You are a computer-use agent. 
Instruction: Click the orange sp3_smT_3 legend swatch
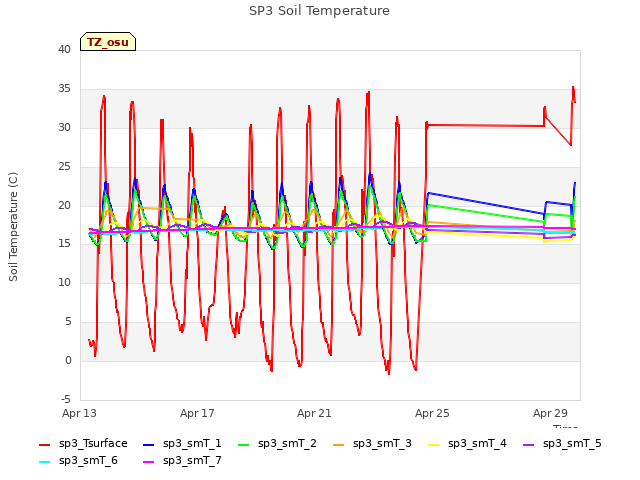[x=339, y=444]
